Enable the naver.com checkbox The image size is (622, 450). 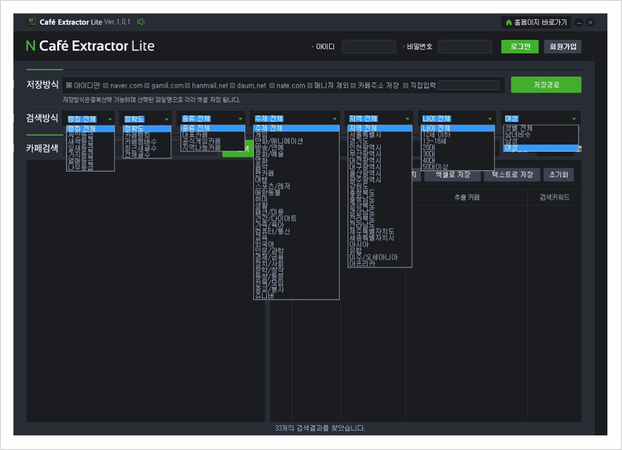(x=106, y=85)
